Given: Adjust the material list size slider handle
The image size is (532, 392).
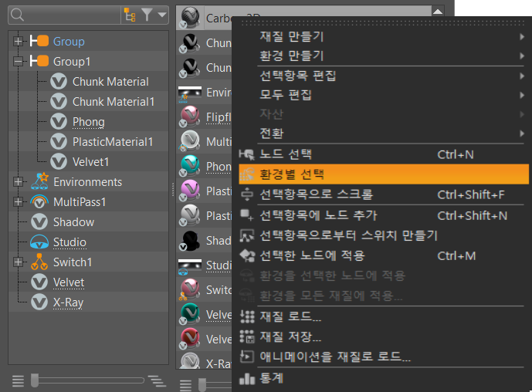Looking at the screenshot, I should pyautogui.click(x=202, y=385).
